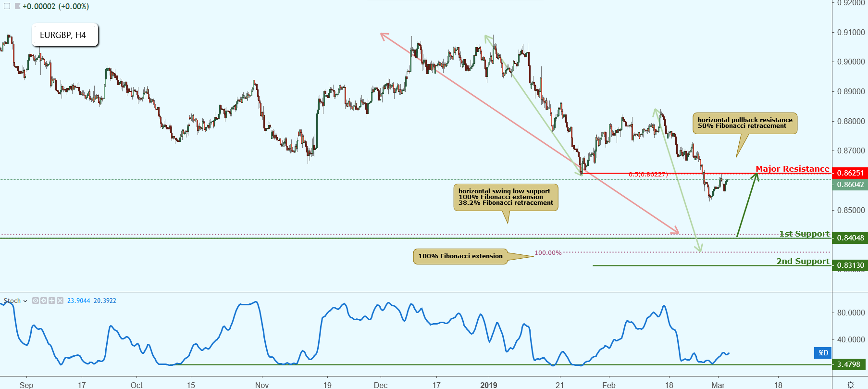
Task: Click the Mar label on the time axis
Action: pyautogui.click(x=718, y=385)
